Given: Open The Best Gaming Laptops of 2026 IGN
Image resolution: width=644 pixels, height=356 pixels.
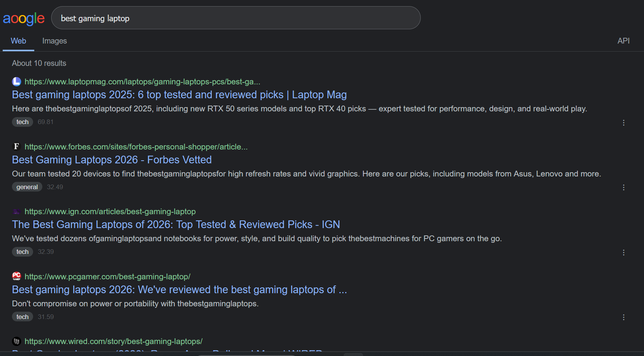Looking at the screenshot, I should pos(176,225).
